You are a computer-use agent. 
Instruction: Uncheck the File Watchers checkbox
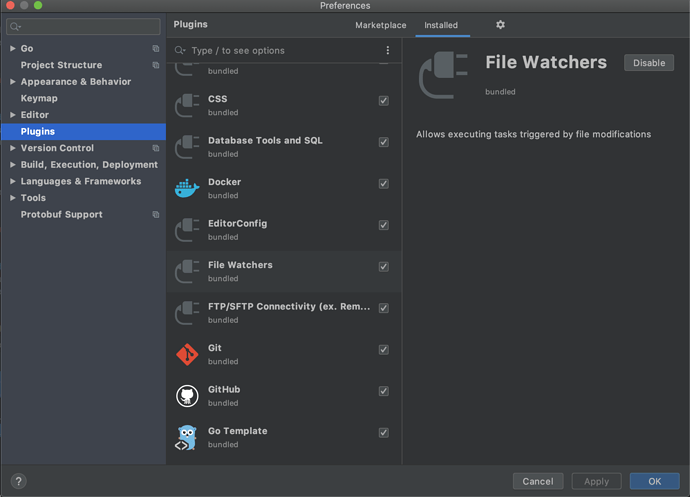[x=384, y=266]
